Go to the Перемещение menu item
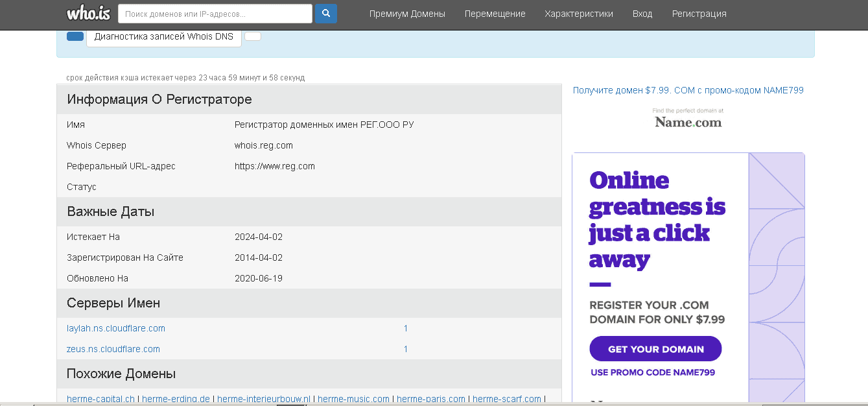The height and width of the screenshot is (406, 868). (x=495, y=14)
